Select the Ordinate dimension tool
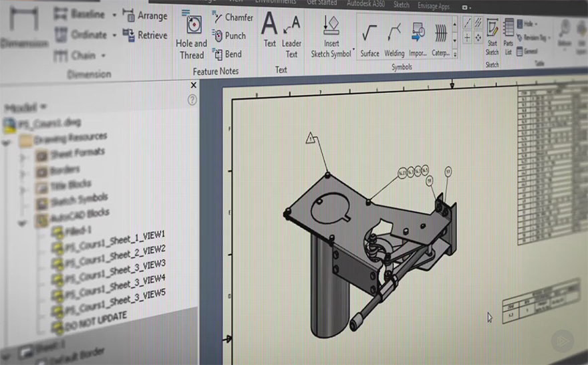 (81, 35)
